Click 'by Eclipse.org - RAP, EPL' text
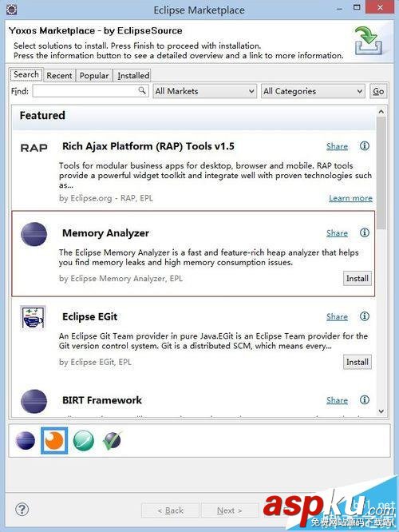Viewport: 399px width, 532px height. coord(106,198)
